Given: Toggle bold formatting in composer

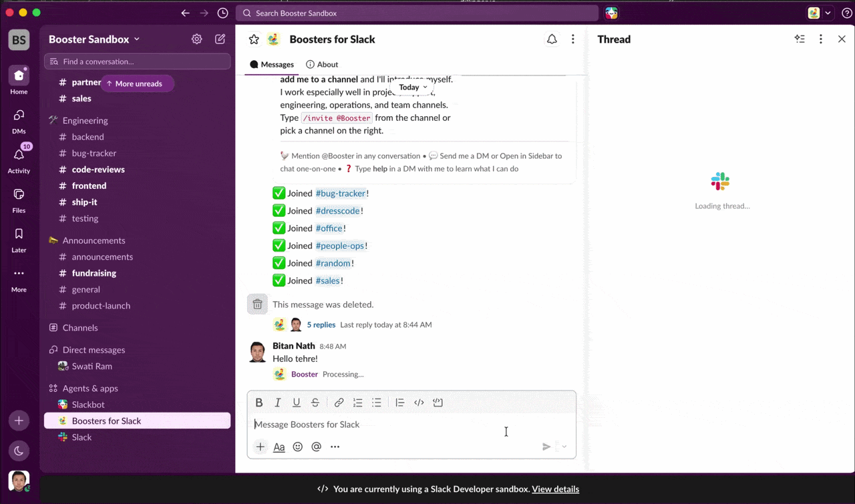Looking at the screenshot, I should tap(259, 403).
